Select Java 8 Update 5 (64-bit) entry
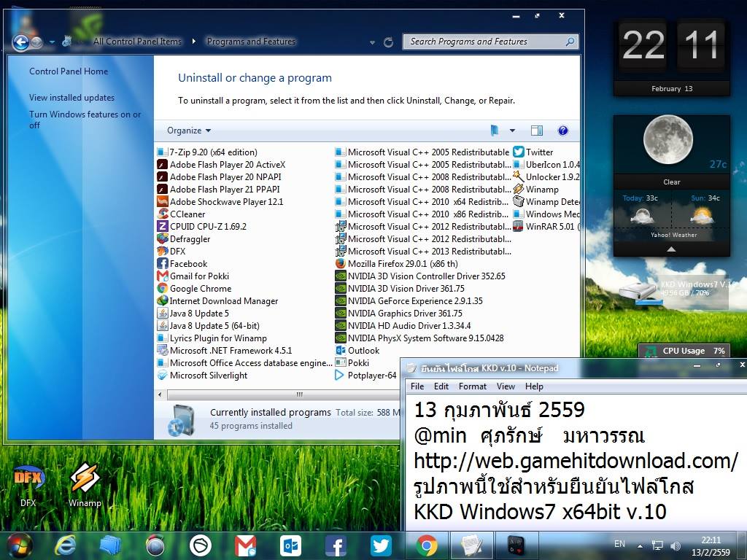Image resolution: width=747 pixels, height=560 pixels. [x=208, y=325]
